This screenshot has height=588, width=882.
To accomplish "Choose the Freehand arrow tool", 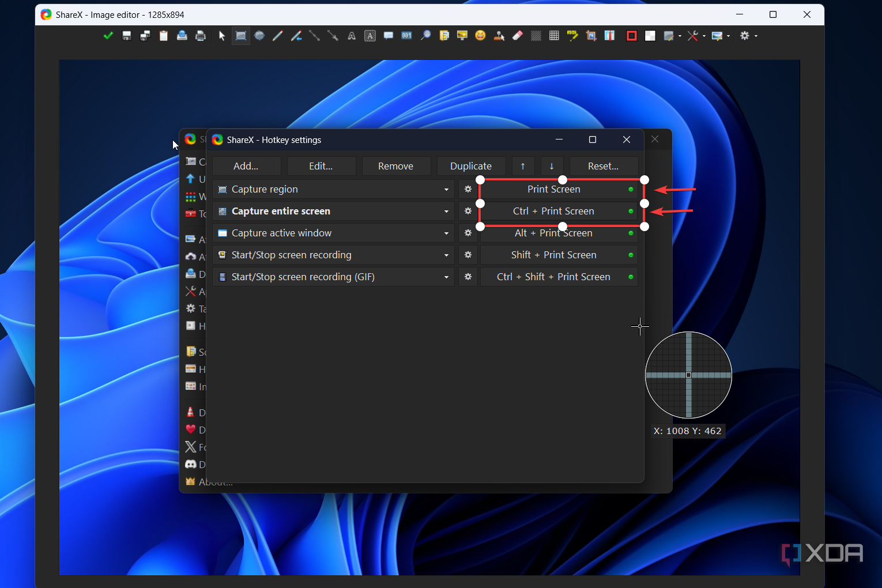I will (x=296, y=36).
